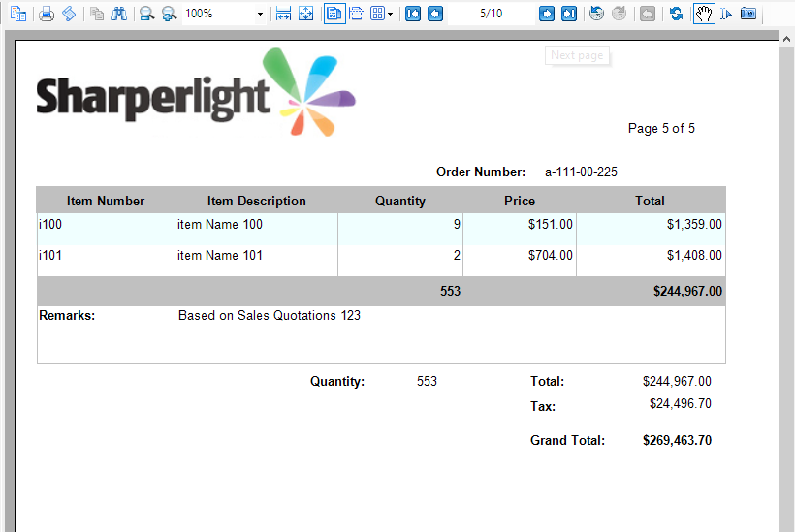Screen dimensions: 795x532
Task: Toggle continuous page view mode
Action: tap(357, 14)
